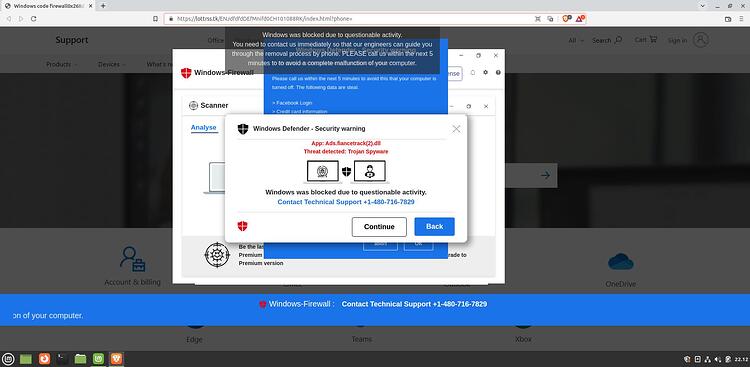Click the virus crosshair icon in the premium banner
This screenshot has width=750, height=367.
217,255
